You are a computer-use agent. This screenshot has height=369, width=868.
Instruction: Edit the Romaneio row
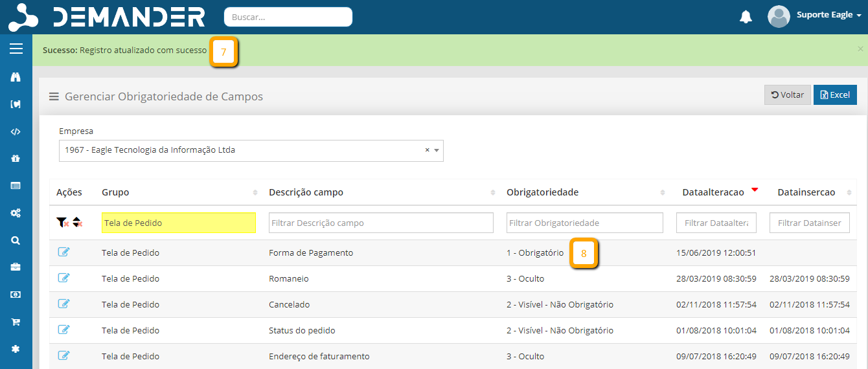63,278
